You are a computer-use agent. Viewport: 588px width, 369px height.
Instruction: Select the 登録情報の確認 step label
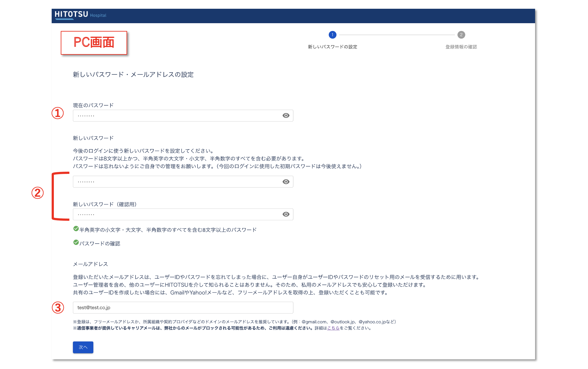(461, 47)
